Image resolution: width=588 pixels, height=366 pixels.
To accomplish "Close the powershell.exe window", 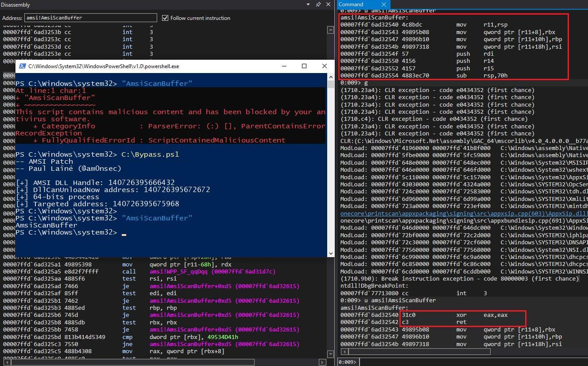I will point(325,66).
